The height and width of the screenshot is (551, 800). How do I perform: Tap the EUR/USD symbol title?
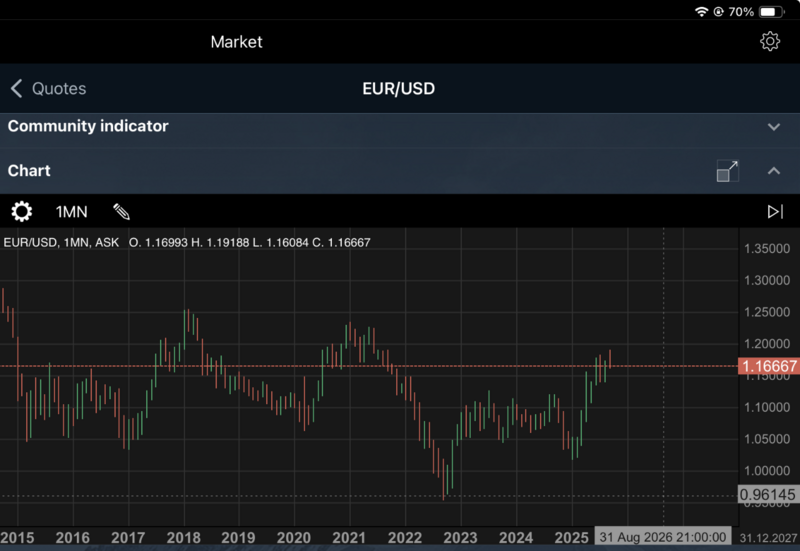[x=398, y=89]
